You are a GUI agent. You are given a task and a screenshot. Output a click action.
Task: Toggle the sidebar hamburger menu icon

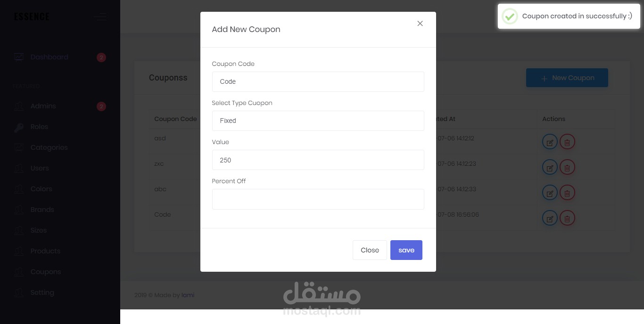[99, 17]
